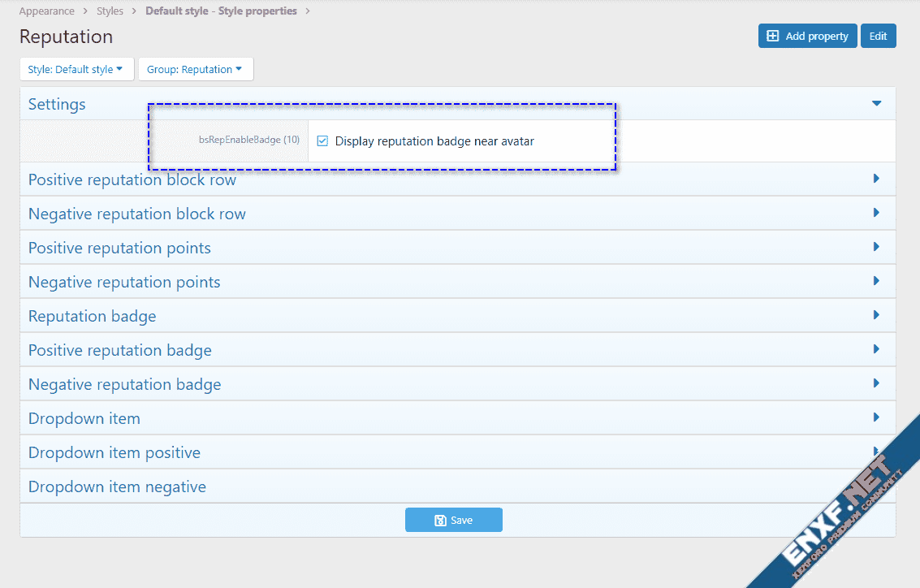Click Positive reputation badge heading

119,350
